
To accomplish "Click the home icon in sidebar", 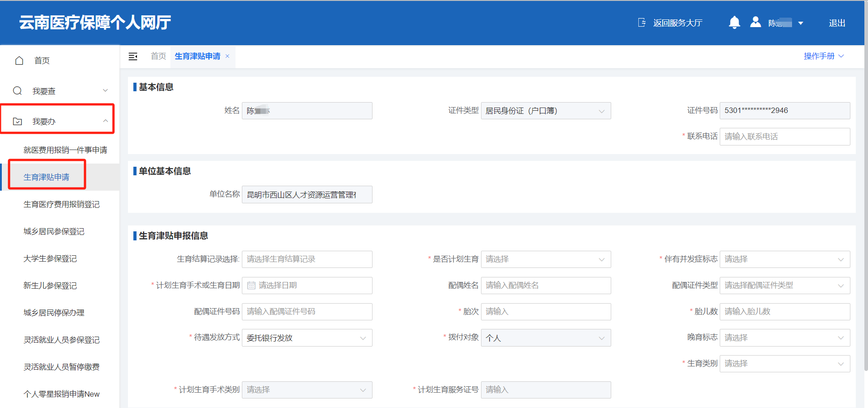I will [19, 61].
